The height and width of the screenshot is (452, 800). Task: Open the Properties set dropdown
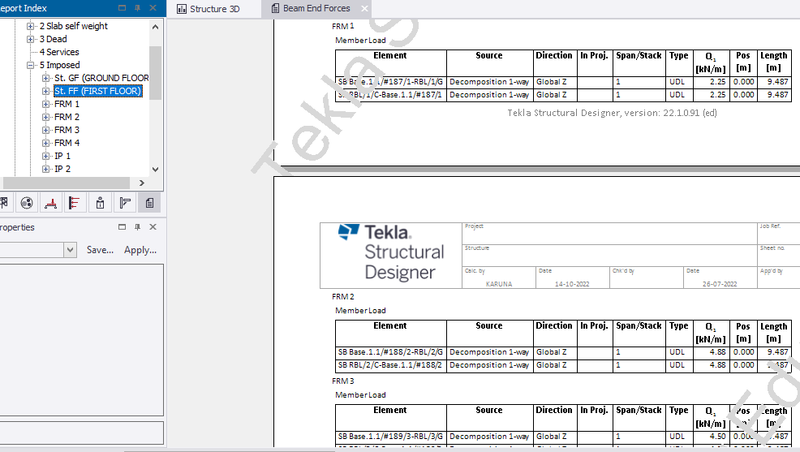point(70,250)
